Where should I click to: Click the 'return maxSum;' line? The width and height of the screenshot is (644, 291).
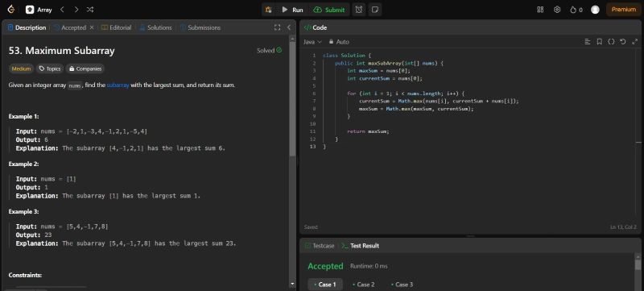click(368, 131)
